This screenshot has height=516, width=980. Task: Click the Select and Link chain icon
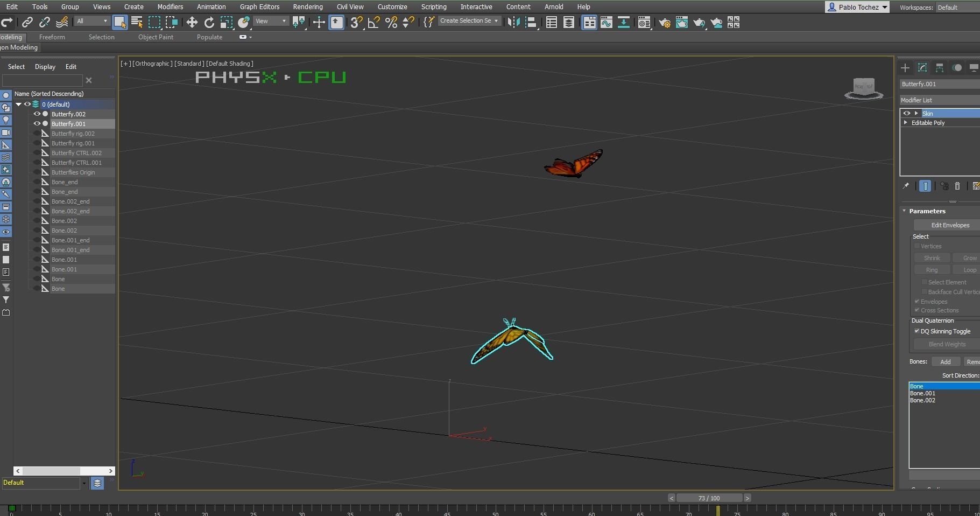point(27,22)
